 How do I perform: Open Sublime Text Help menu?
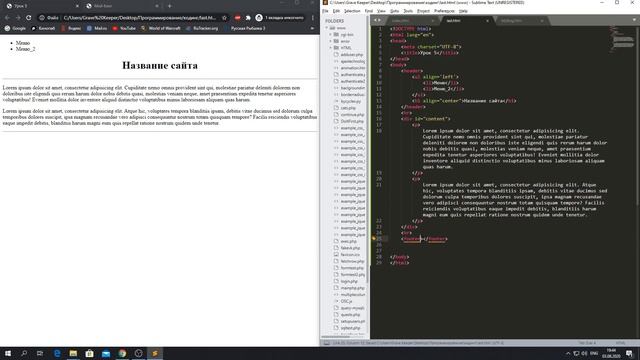[463, 11]
